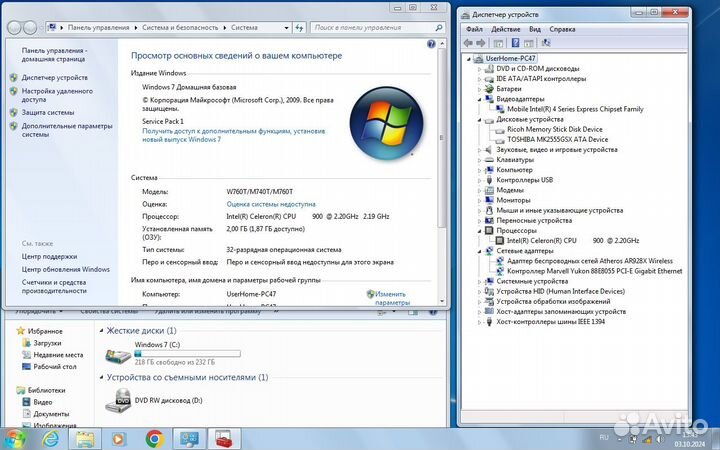The height and width of the screenshot is (450, 720).
Task: Open Рабочий стол in Explorer favorites
Action: pos(55,366)
